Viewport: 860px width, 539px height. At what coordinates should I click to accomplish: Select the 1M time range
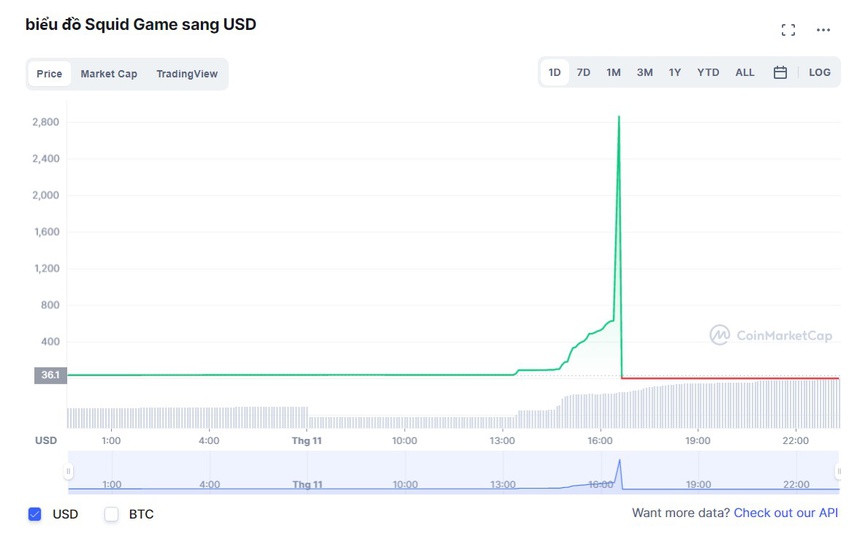613,73
